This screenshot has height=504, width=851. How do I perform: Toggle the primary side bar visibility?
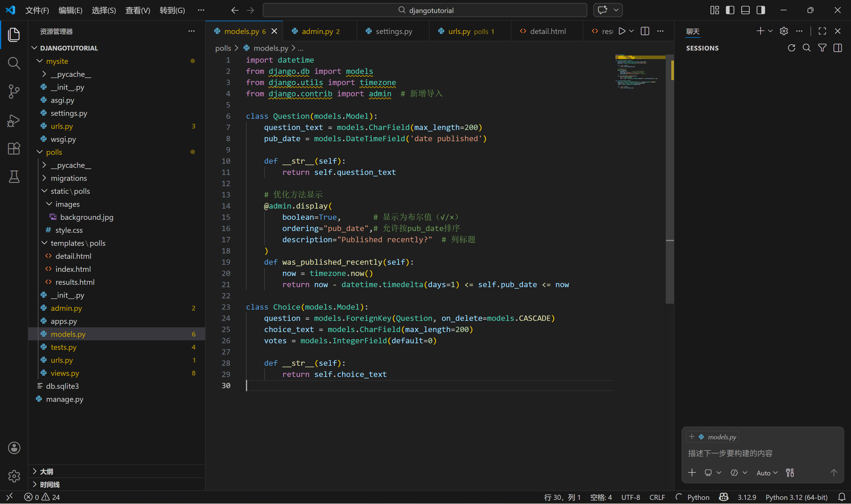tap(730, 10)
